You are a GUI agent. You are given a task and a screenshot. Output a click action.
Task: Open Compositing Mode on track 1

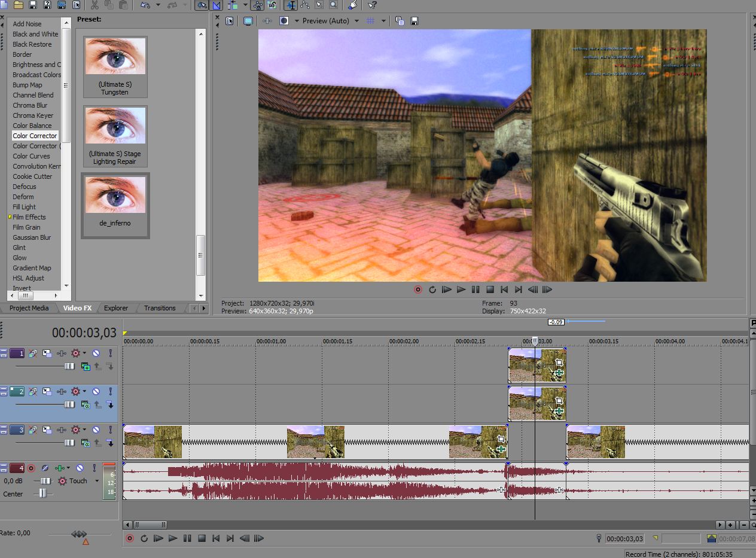86,366
